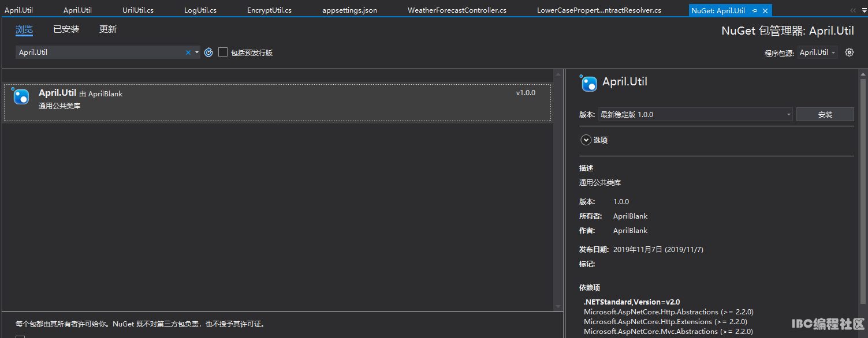
Task: Click the April.Util title in the details pane
Action: 625,82
